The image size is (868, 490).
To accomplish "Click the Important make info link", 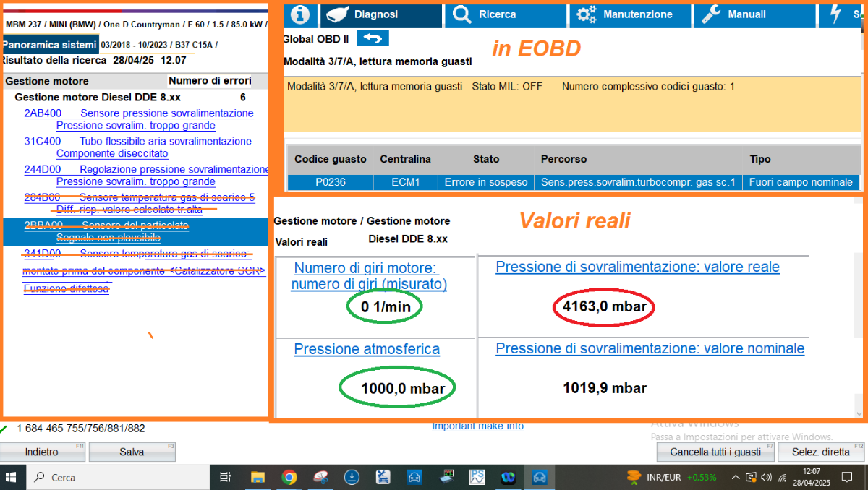I will 477,426.
